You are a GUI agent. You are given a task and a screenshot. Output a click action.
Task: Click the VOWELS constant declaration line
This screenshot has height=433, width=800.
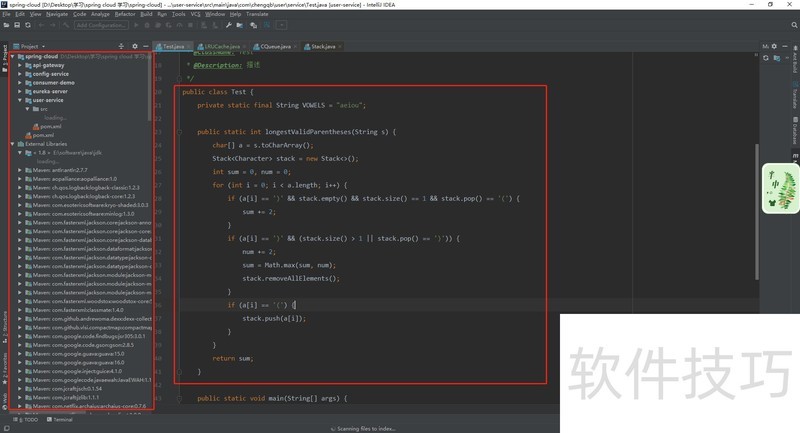(x=282, y=105)
